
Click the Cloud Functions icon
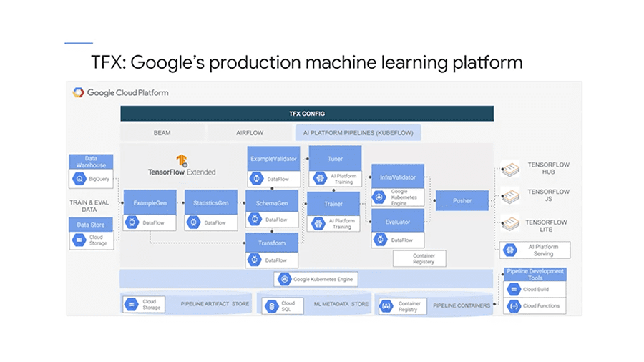tap(513, 306)
